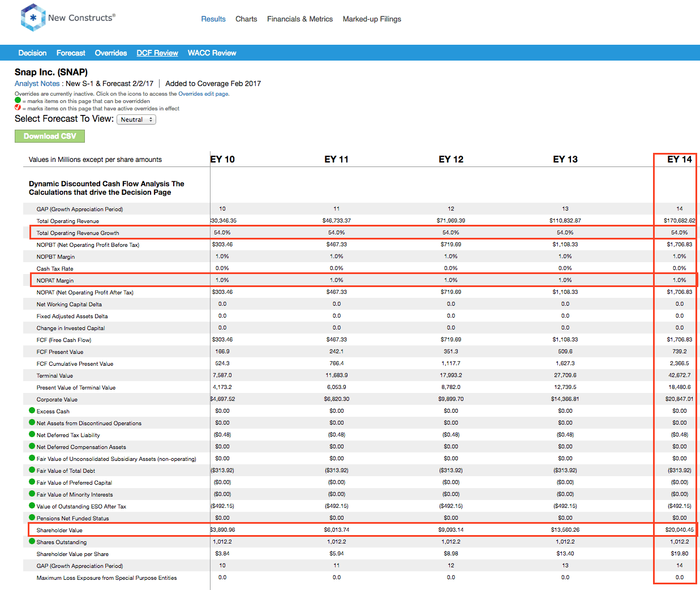Select the EY 11 column header
This screenshot has width=700, height=590.
(337, 160)
